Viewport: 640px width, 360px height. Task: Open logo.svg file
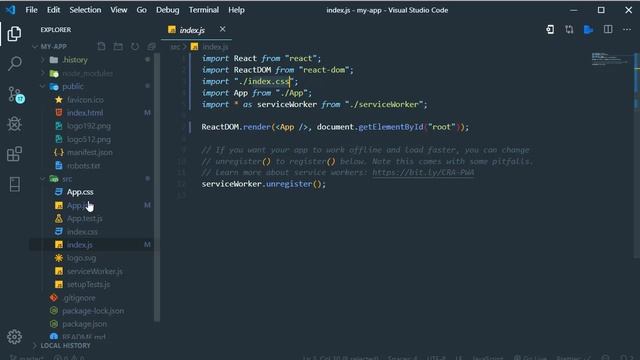click(82, 258)
